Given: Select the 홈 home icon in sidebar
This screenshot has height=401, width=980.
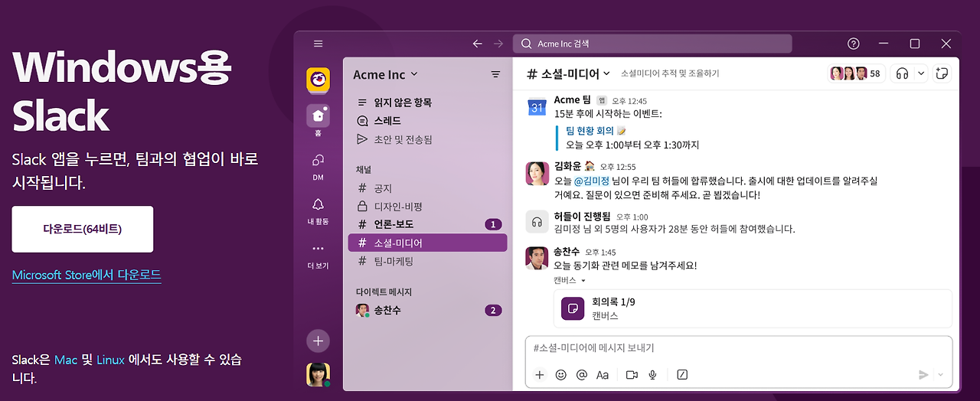Looking at the screenshot, I should 318,116.
